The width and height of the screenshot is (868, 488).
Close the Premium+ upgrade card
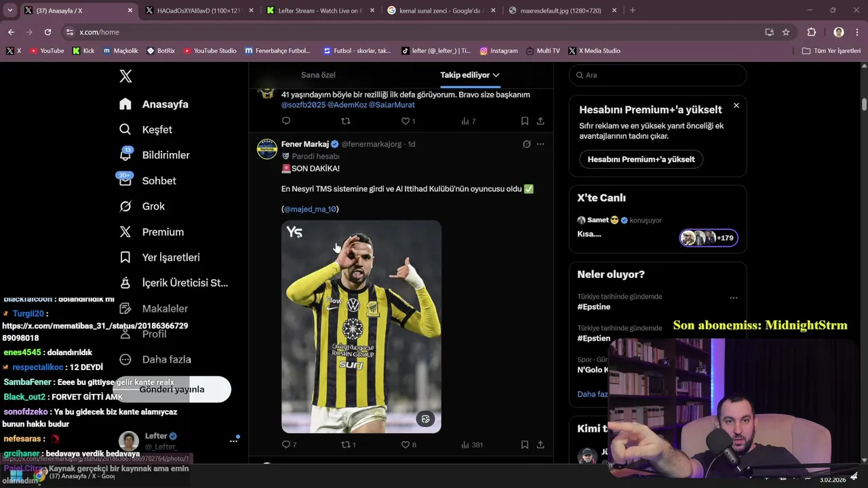coord(736,106)
